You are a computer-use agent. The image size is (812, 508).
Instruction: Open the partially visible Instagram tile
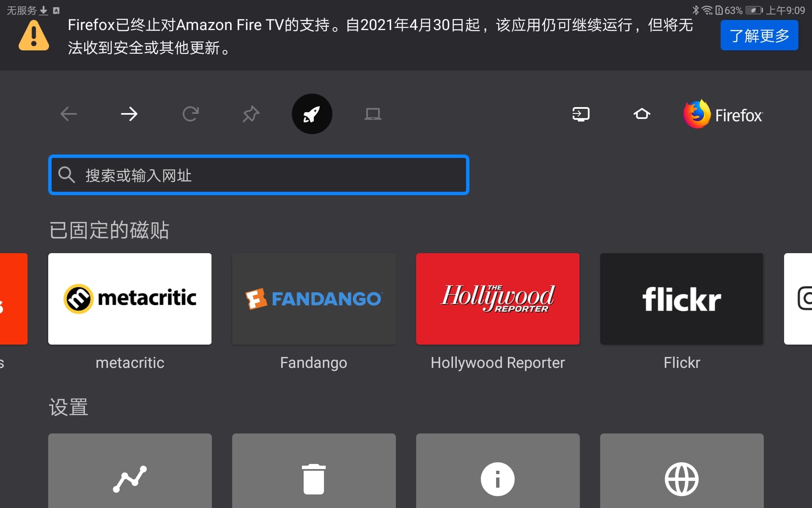tap(798, 299)
